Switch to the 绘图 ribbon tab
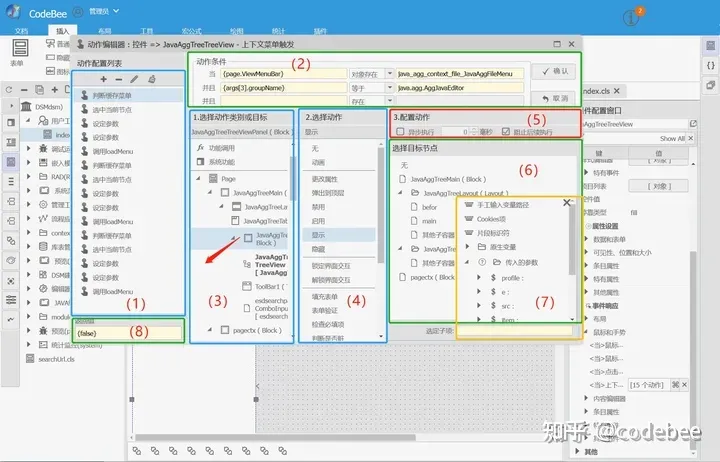Viewport: 720px width, 462px height. [x=236, y=31]
